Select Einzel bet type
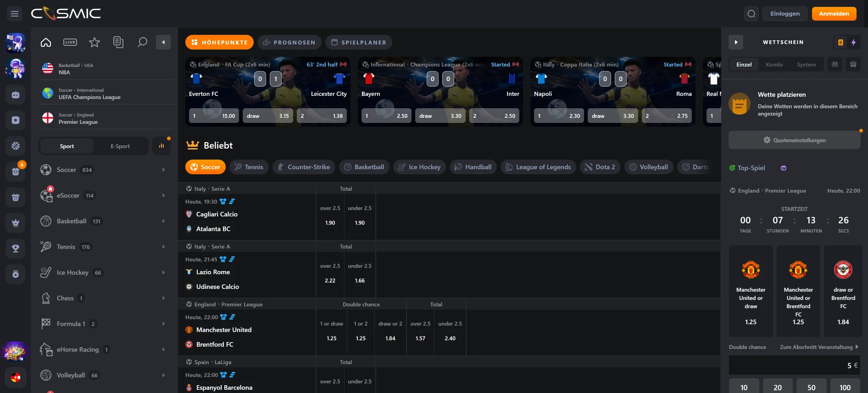Screen dimensions: 868x393 pos(744,65)
